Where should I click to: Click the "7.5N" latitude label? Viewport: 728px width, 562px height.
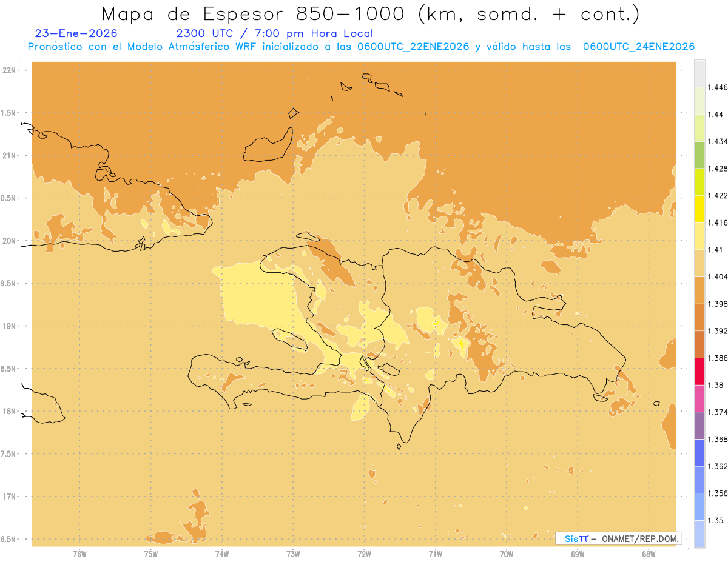click(x=9, y=454)
